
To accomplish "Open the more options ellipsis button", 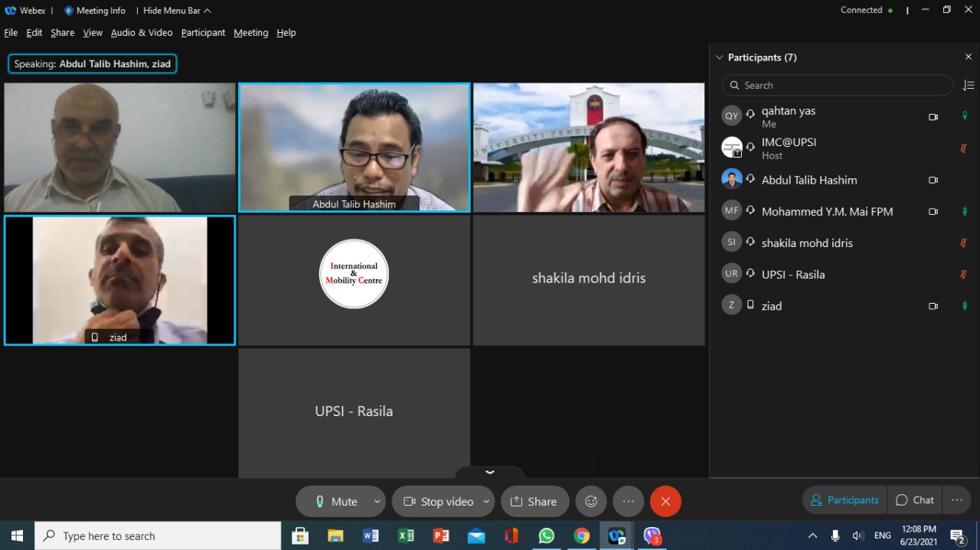I will (628, 501).
